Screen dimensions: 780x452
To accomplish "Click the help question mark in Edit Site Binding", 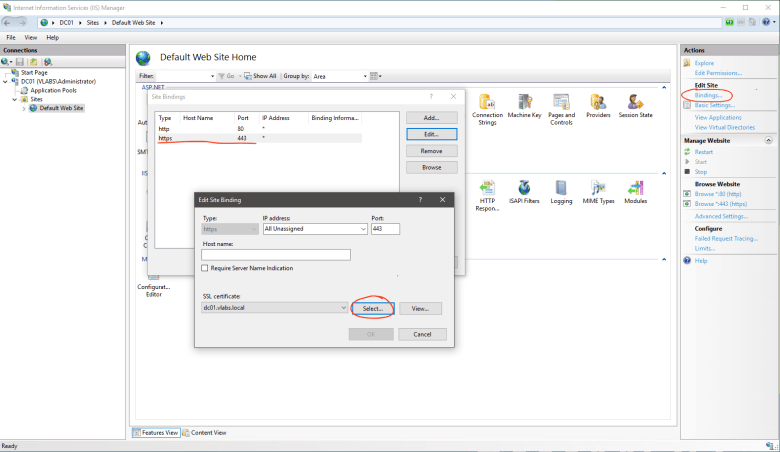I will (420, 199).
